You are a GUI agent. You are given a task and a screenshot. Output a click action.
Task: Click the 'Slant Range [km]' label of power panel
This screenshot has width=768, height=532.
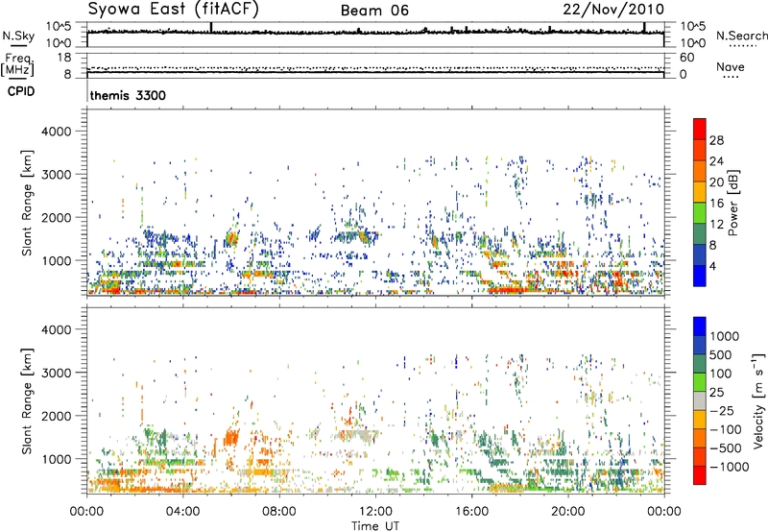[x=27, y=203]
